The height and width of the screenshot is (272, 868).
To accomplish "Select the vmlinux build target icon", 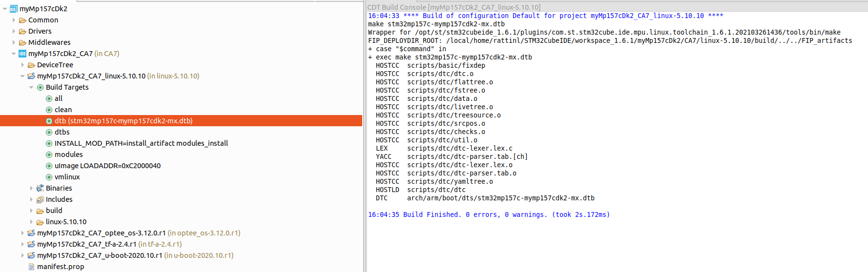I will pos(49,177).
